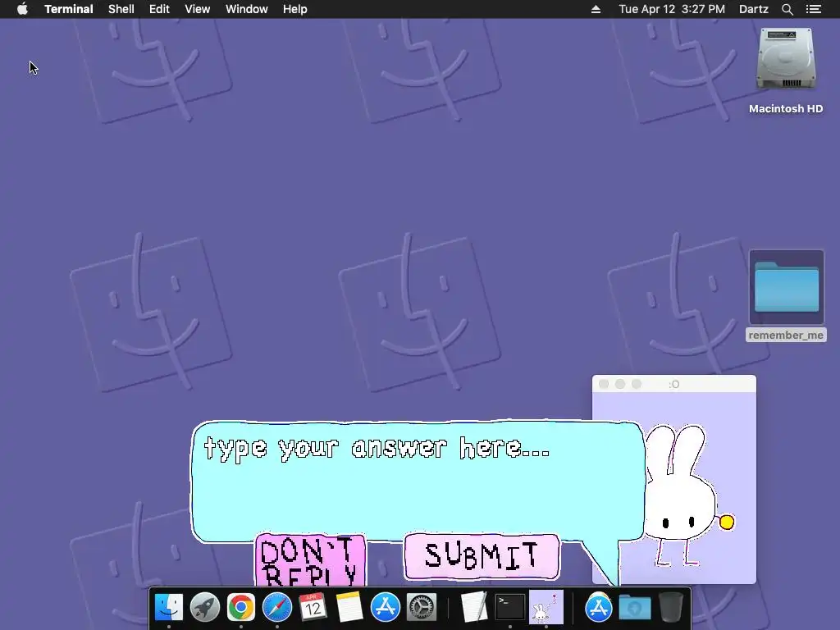840x630 pixels.
Task: Click the SUBMIT button
Action: click(482, 556)
